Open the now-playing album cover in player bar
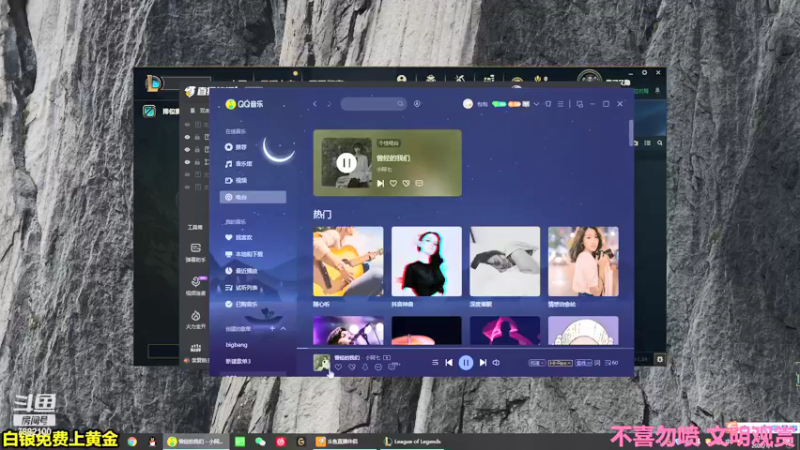This screenshot has height=450, width=800. point(321,362)
